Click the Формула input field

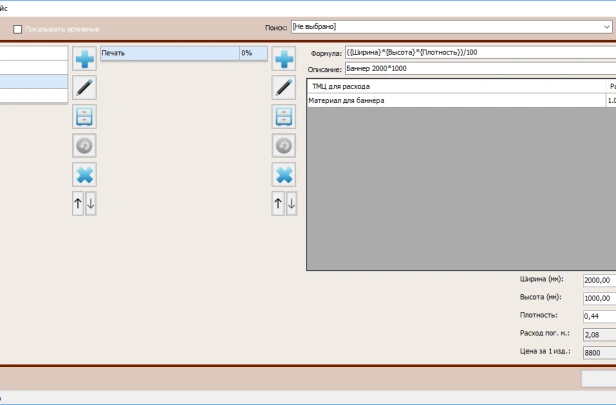click(480, 53)
